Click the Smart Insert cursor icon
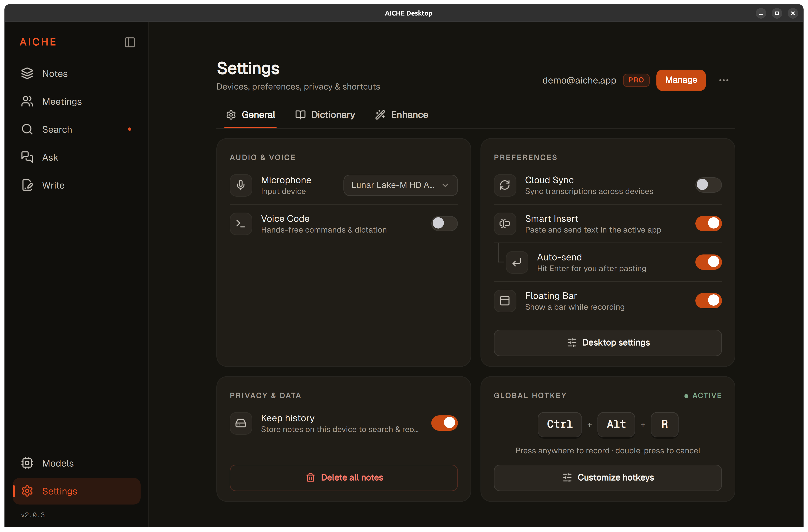 tap(505, 224)
